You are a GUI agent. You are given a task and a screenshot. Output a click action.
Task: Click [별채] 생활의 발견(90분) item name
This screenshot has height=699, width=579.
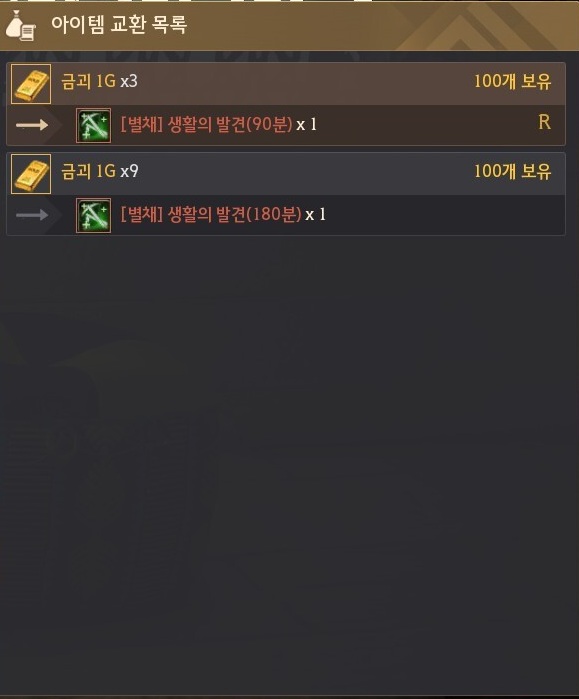pyautogui.click(x=206, y=124)
